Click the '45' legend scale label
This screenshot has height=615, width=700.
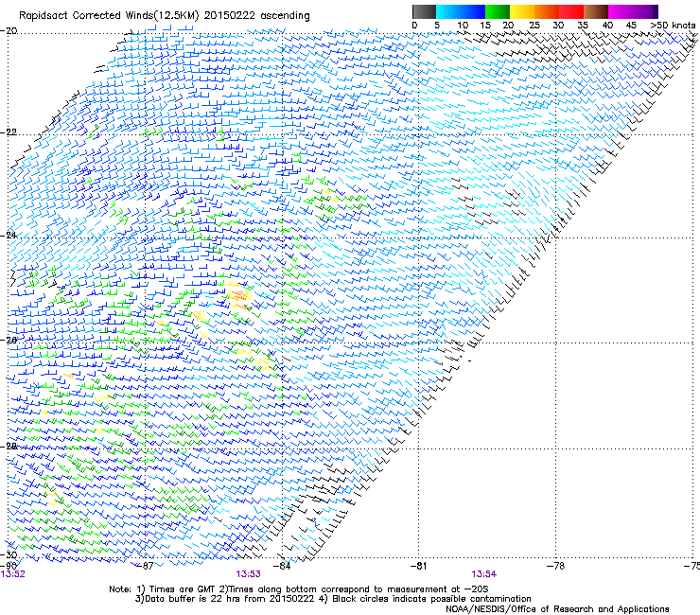(x=631, y=26)
